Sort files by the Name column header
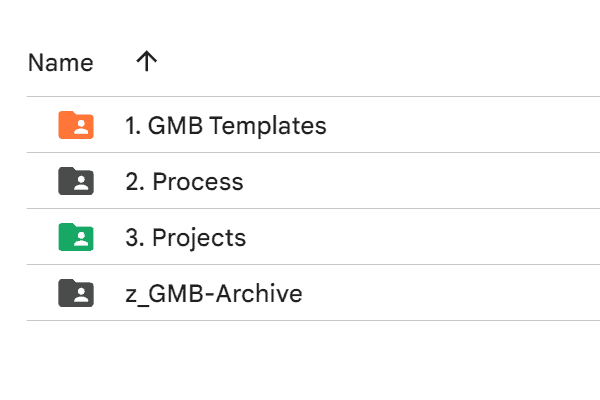This screenshot has height=400, width=600. pos(60,63)
